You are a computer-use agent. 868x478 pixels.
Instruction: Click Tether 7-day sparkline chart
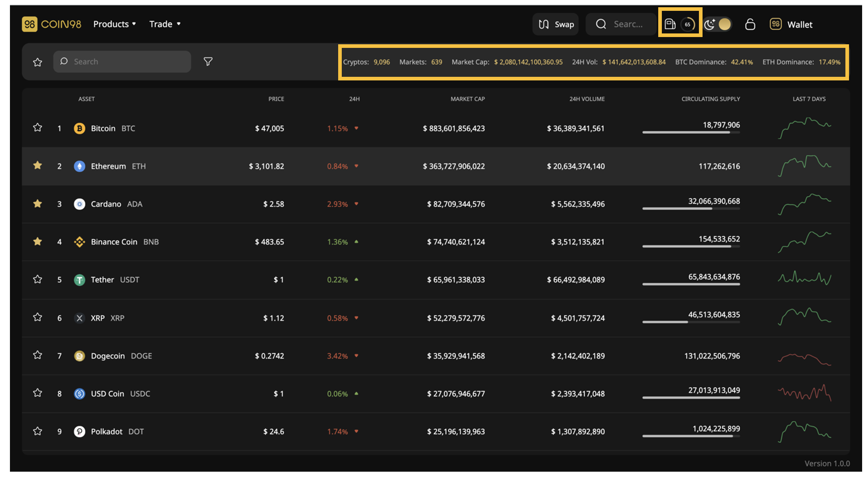tap(805, 278)
